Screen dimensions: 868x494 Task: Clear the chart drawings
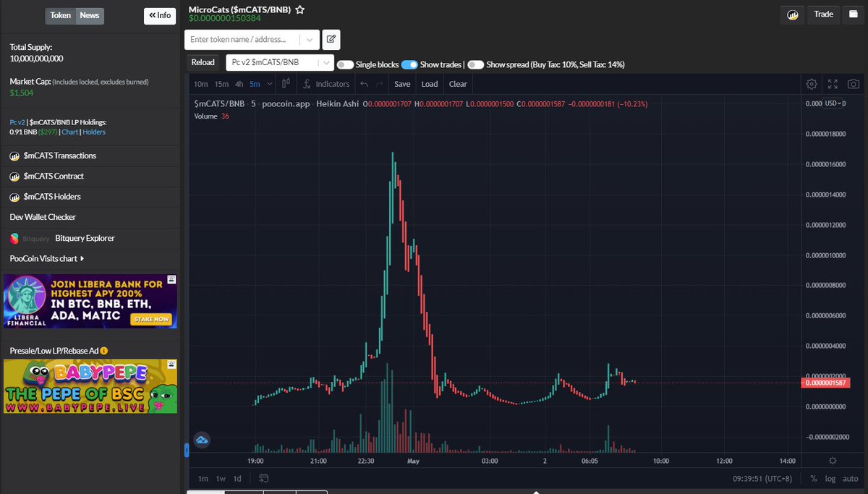(x=458, y=84)
